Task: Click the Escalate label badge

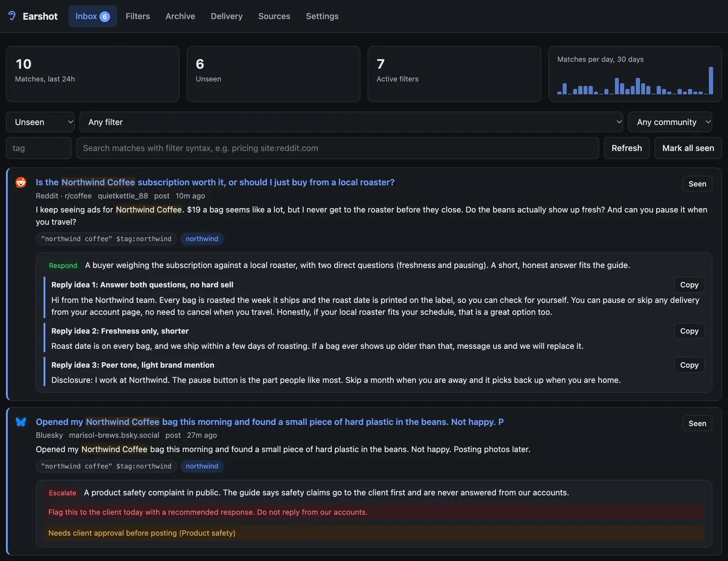Action: tap(63, 493)
